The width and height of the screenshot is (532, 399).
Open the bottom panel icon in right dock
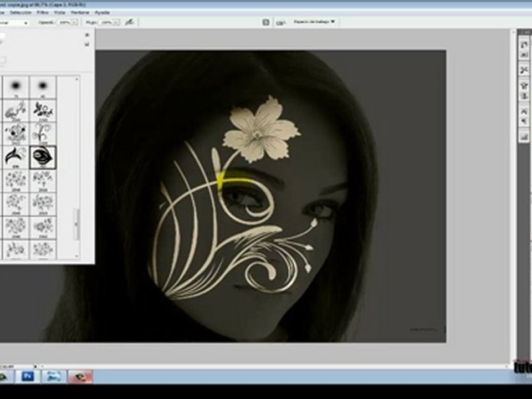[x=524, y=137]
